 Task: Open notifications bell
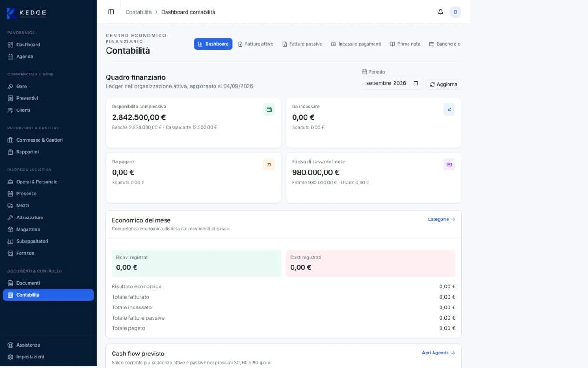point(441,12)
